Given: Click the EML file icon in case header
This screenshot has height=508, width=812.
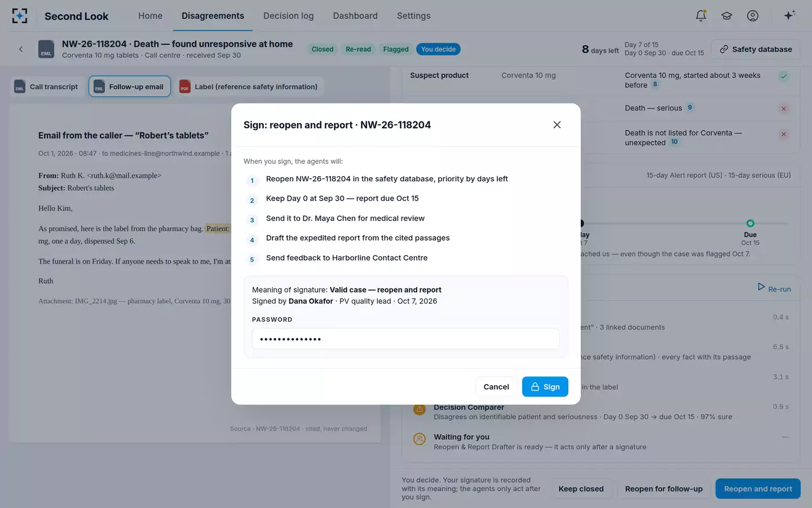Looking at the screenshot, I should [x=46, y=49].
